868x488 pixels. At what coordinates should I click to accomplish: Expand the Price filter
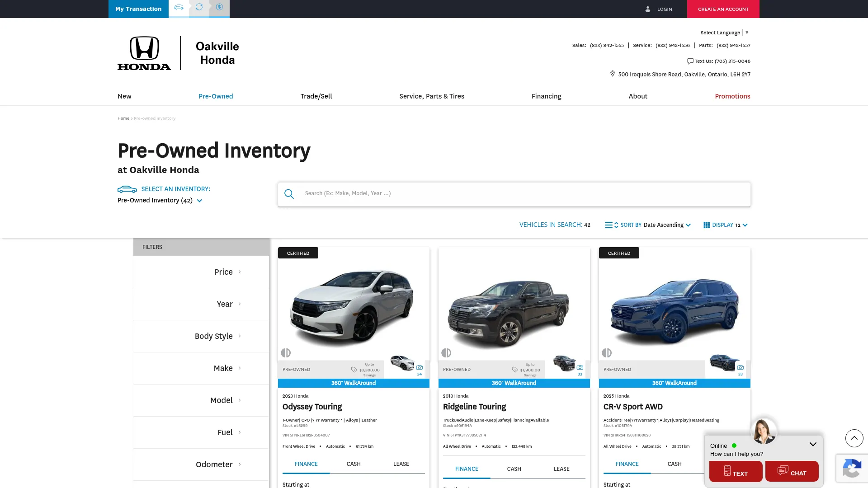pos(201,272)
